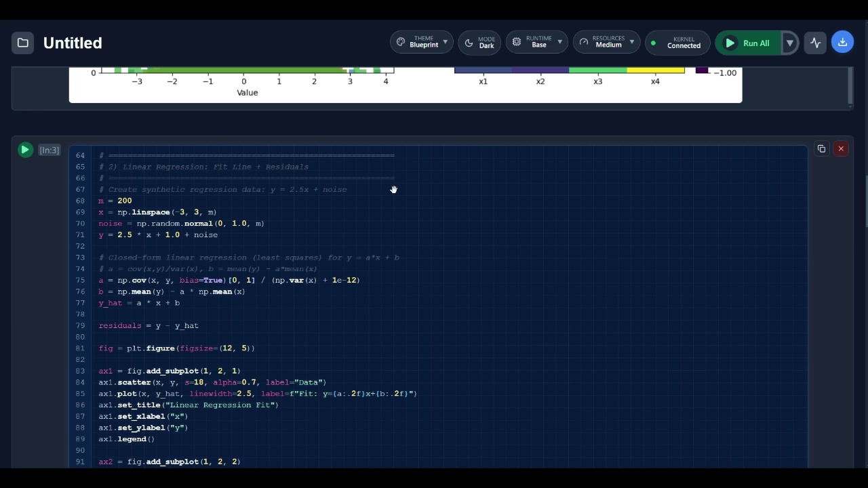Open the Runtime Base dropdown
Image resolution: width=868 pixels, height=488 pixels.
click(x=537, y=42)
